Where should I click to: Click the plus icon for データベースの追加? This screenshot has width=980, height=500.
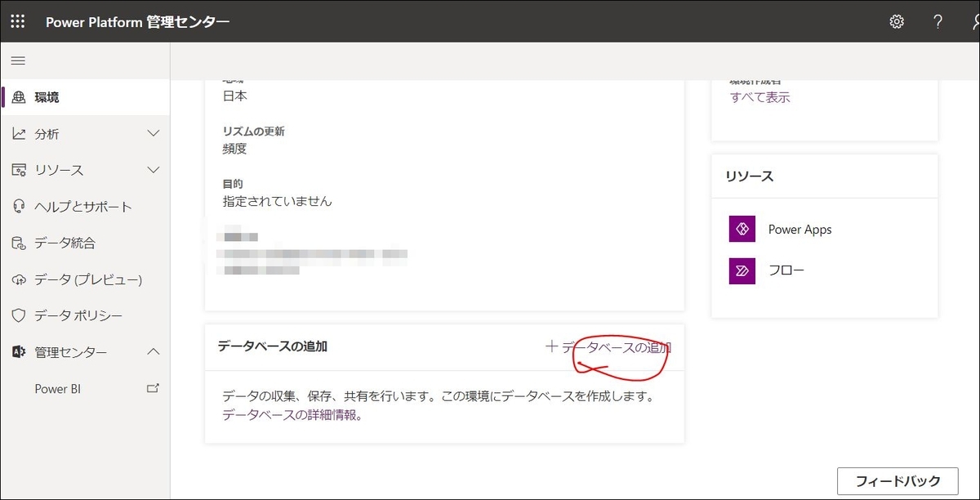pyautogui.click(x=552, y=346)
